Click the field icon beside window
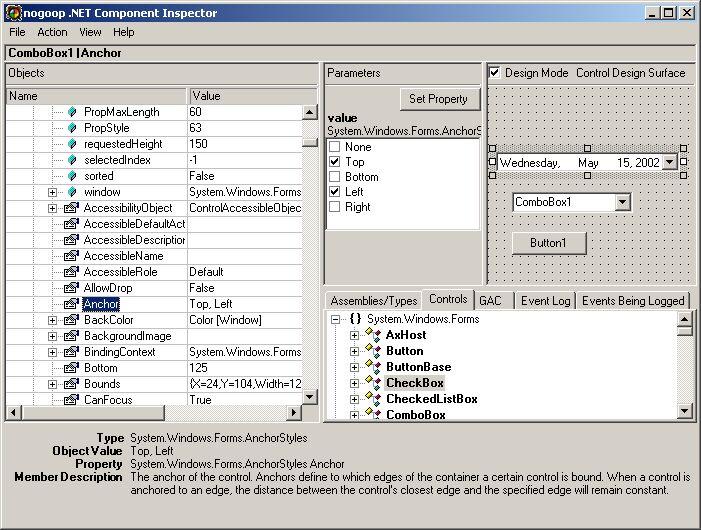 [x=72, y=192]
